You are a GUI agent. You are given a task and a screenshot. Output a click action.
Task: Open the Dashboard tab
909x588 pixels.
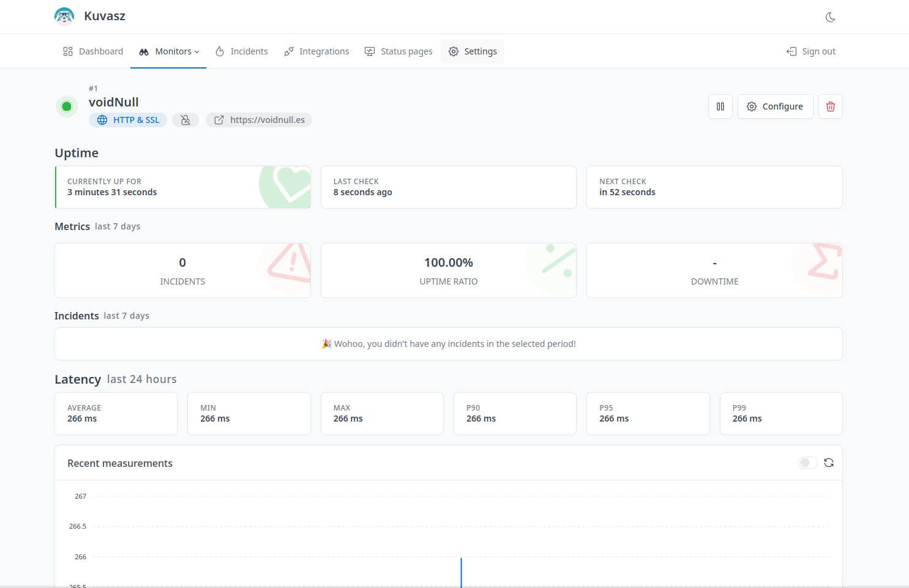[x=93, y=51]
